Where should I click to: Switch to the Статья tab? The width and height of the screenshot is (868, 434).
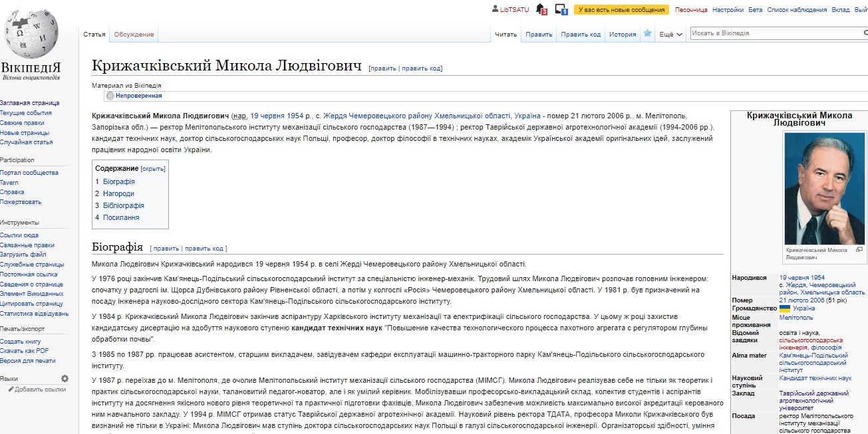(x=94, y=35)
